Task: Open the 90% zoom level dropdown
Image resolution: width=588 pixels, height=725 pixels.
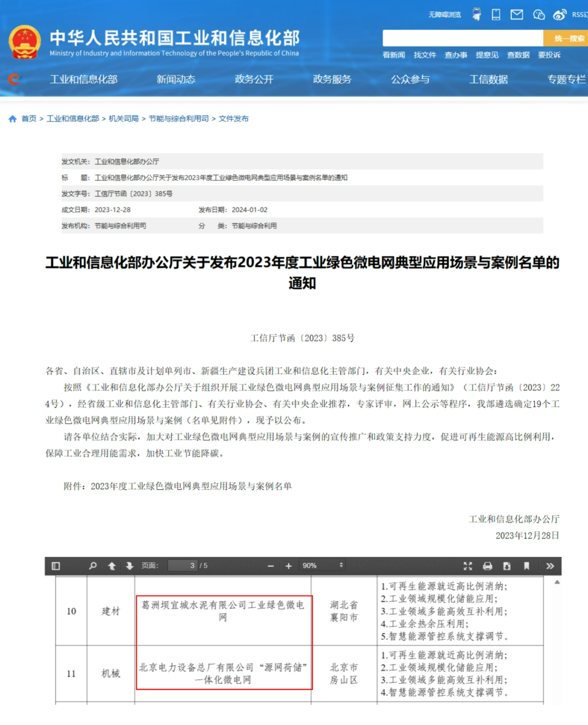Action: [323, 566]
